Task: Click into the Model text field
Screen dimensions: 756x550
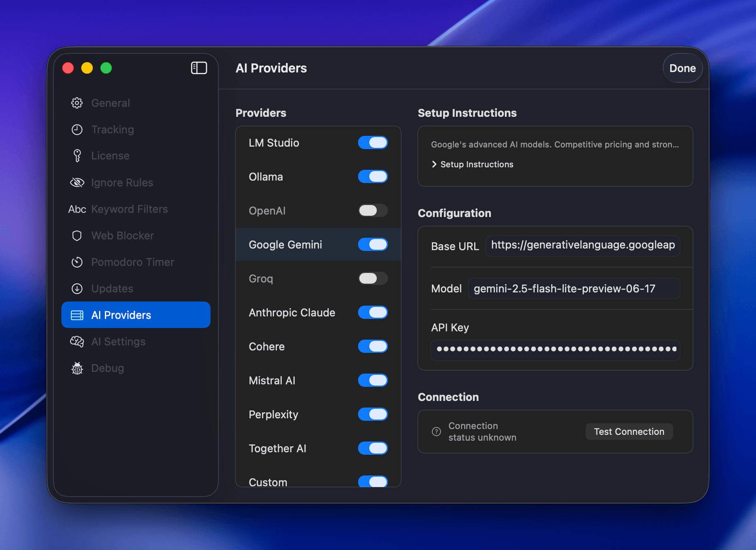Action: pyautogui.click(x=574, y=289)
